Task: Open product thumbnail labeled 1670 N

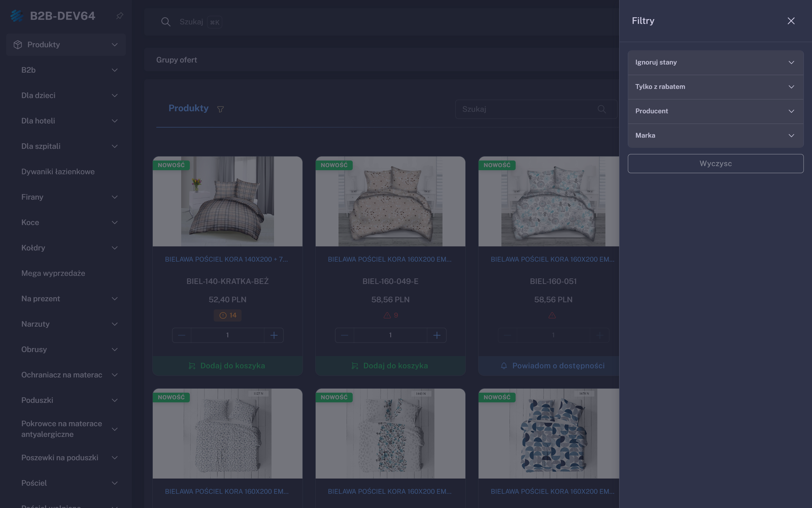Action: click(549, 433)
